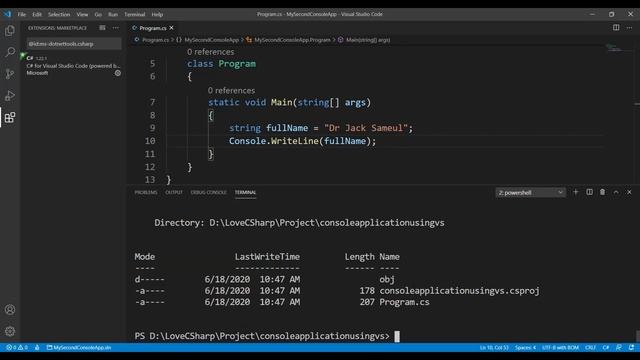
Task: Click the 'Dr Jack Sameul' string literal
Action: point(366,128)
